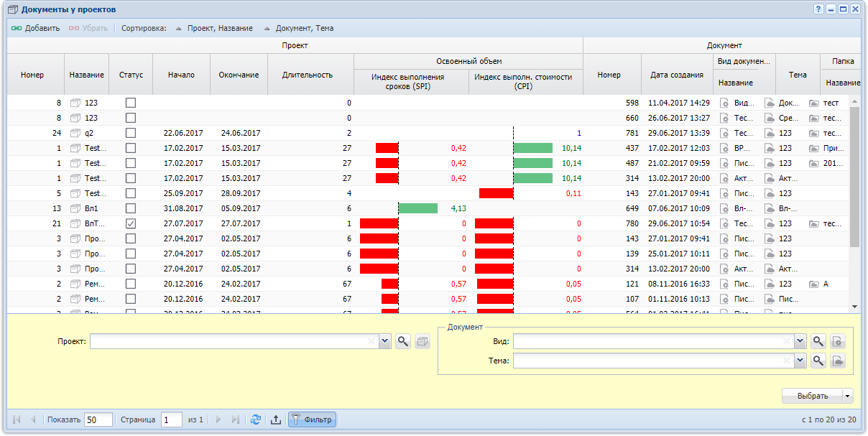Toggle status checkbox in document 139 row

131,254
